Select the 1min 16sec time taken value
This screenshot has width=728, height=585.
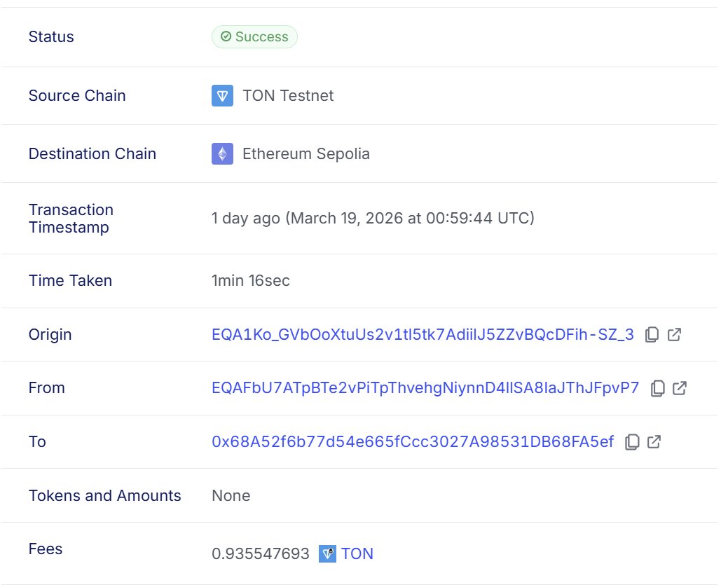pos(251,280)
